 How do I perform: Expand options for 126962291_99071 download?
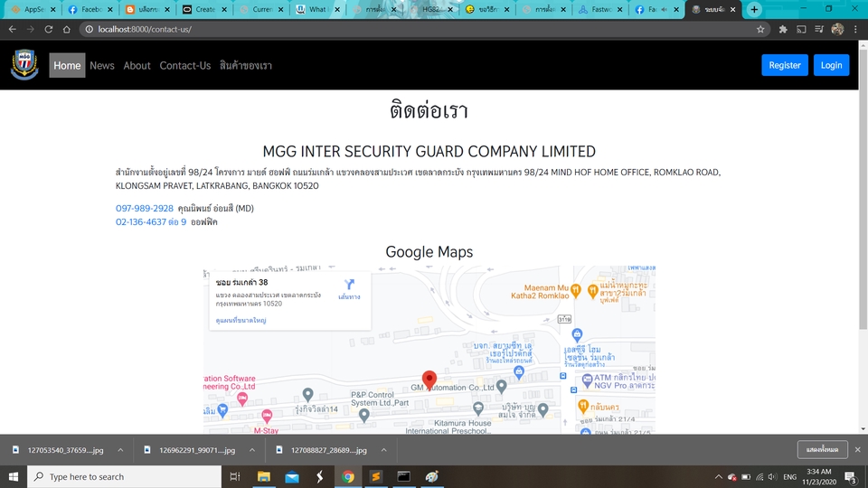[x=252, y=450]
